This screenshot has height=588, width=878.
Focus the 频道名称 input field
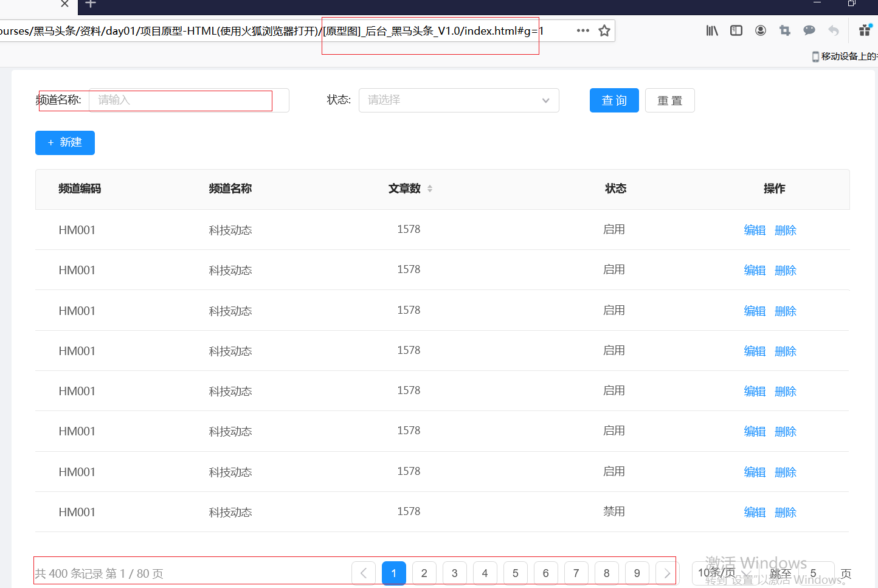coord(189,100)
